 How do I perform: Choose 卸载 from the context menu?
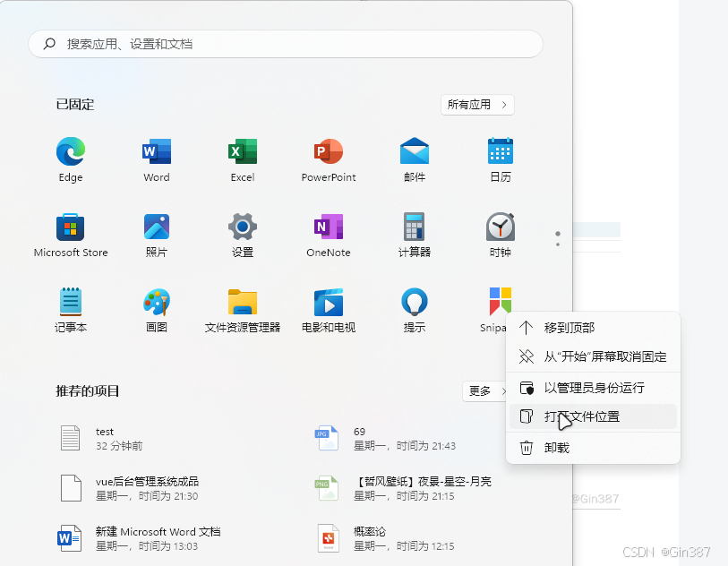pyautogui.click(x=593, y=448)
